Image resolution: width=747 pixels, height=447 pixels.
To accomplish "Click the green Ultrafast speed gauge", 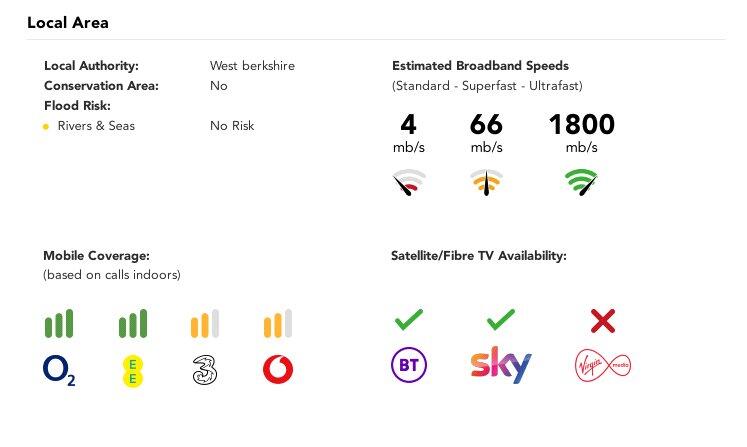I will click(581, 182).
